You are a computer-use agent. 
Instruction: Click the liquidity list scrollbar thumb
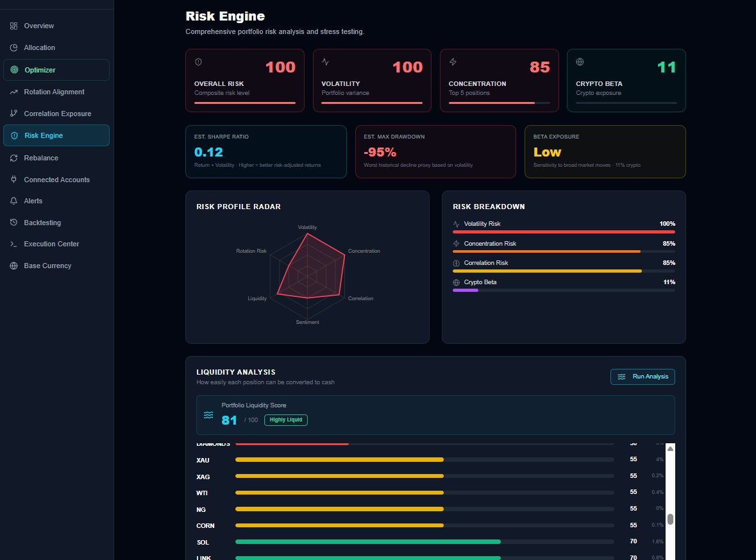[x=670, y=519]
